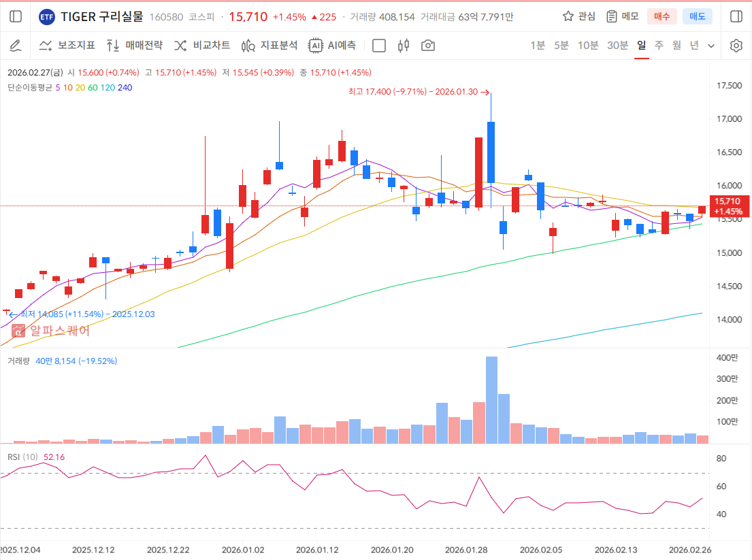Switch to the 주 weekly interval
The width and height of the screenshot is (752, 560).
tap(659, 46)
